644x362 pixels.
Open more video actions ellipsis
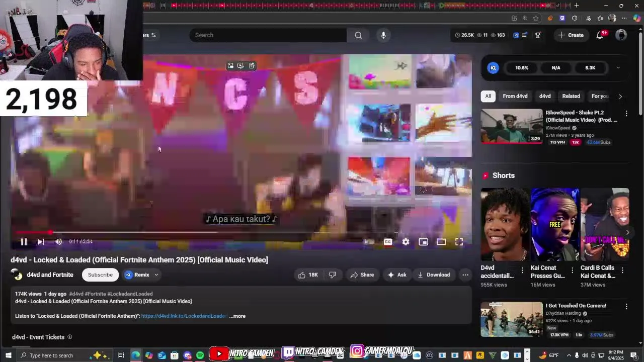[465, 275]
